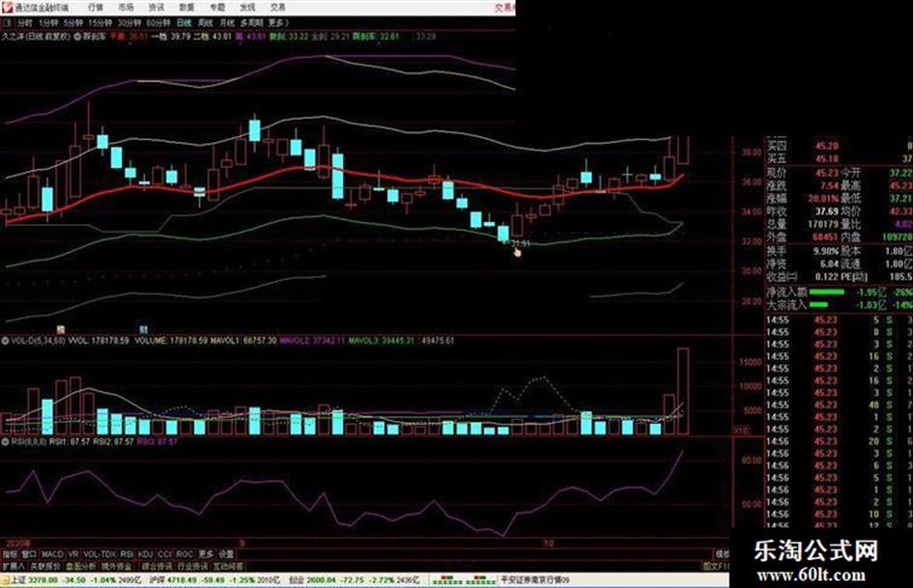Image resolution: width=913 pixels, height=588 pixels.
Task: Switch the sub-chart to VR indicator
Action: click(73, 554)
